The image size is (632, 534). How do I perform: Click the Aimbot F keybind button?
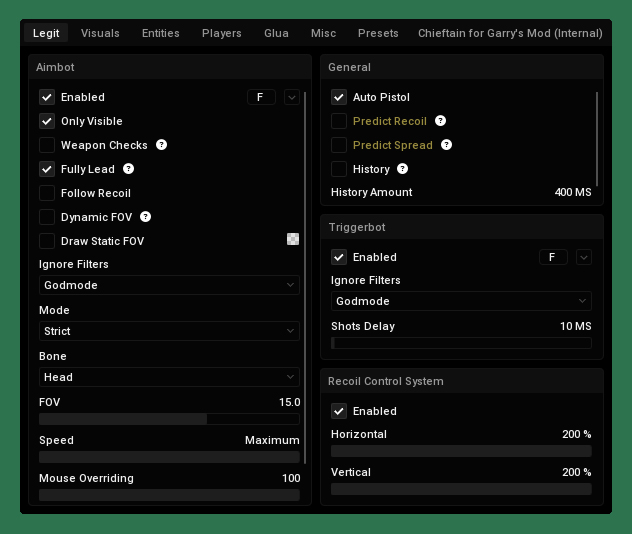pos(261,97)
